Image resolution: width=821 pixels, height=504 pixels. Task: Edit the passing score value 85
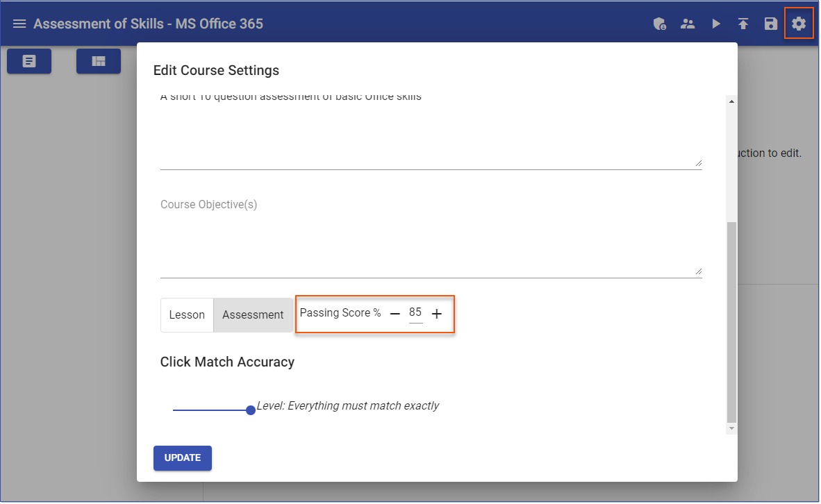click(x=415, y=313)
